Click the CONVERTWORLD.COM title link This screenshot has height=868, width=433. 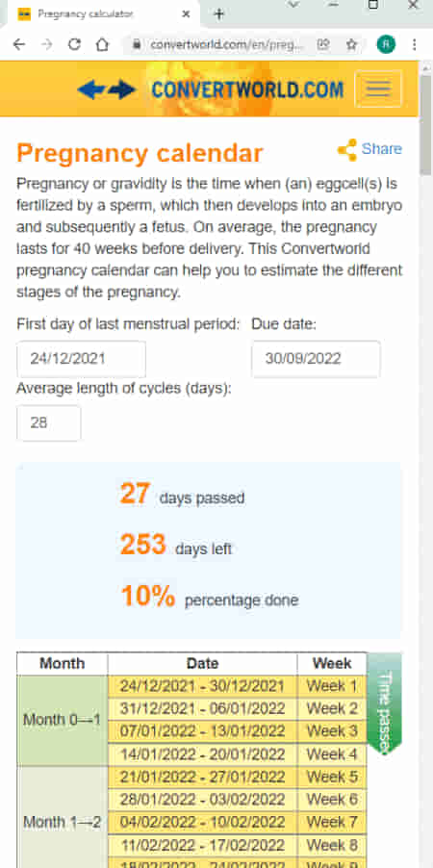[247, 89]
